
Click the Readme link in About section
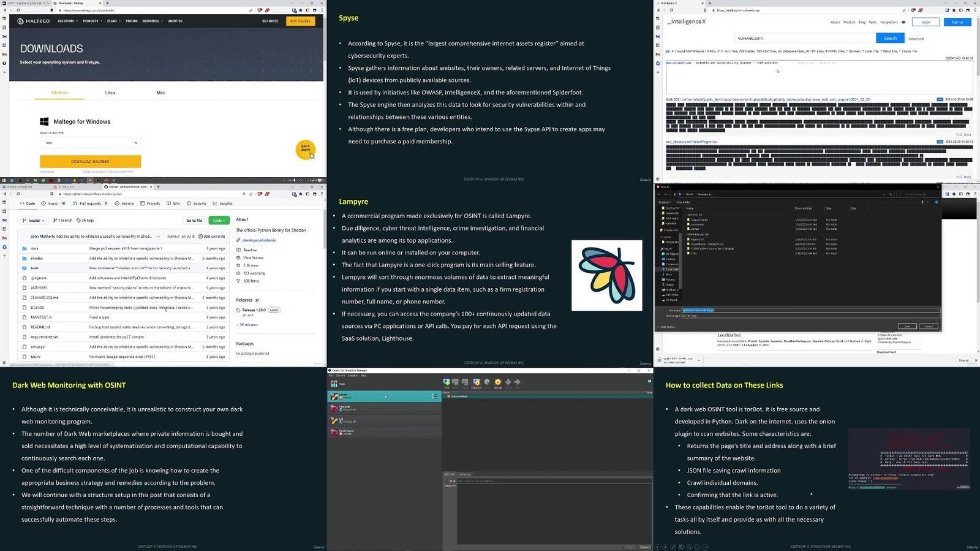coord(250,249)
